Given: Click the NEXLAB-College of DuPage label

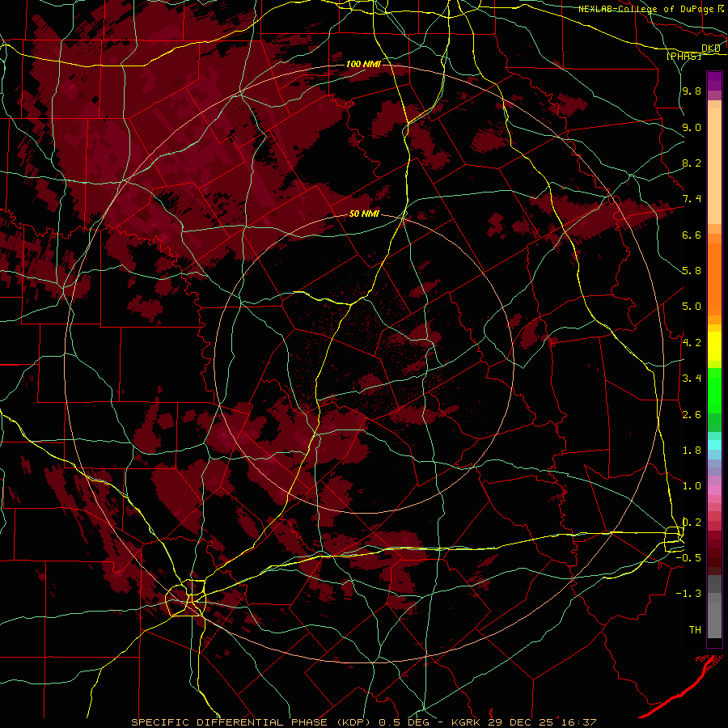Looking at the screenshot, I should (646, 9).
